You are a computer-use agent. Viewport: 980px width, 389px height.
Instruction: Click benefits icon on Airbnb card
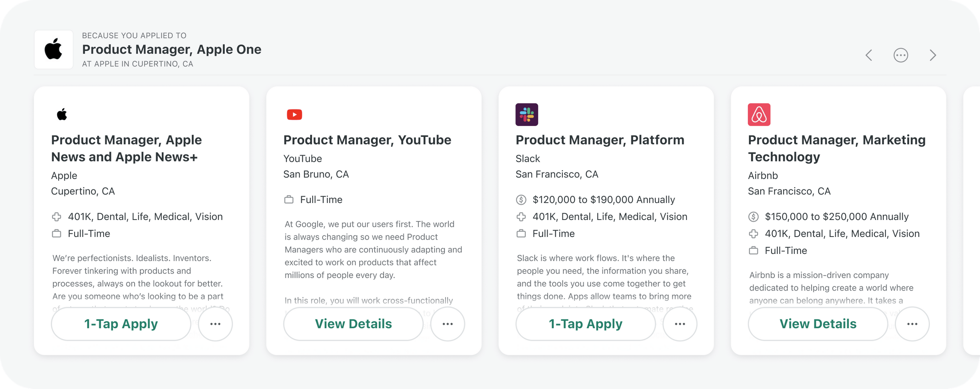[753, 234]
